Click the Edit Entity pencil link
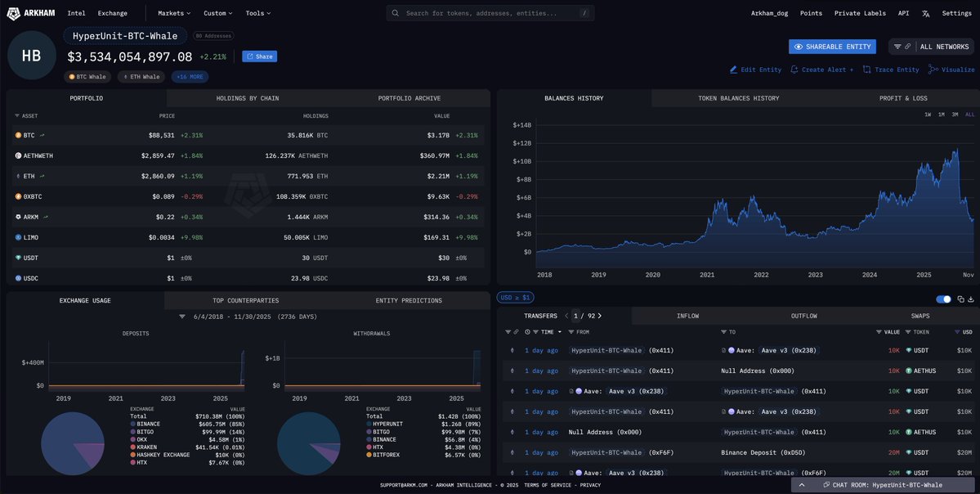This screenshot has height=494, width=980. tap(755, 70)
